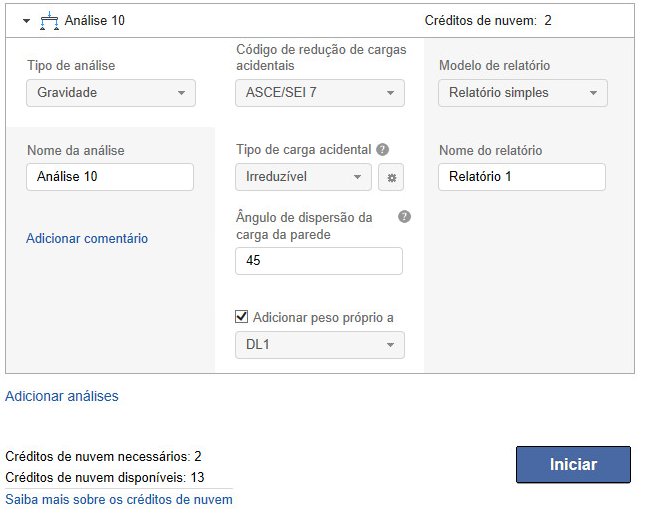Open Saiba mais sobre os créditos de nuvem
Image resolution: width=645 pixels, height=515 pixels.
click(119, 499)
